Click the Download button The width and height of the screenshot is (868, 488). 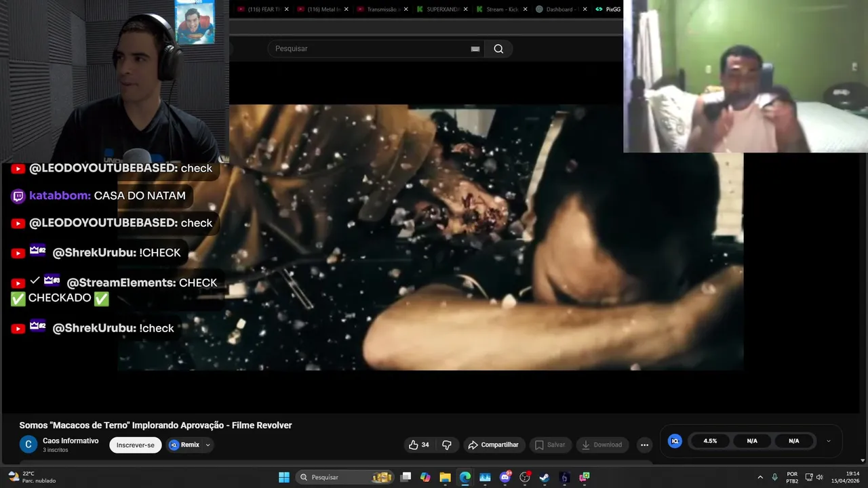coord(602,445)
